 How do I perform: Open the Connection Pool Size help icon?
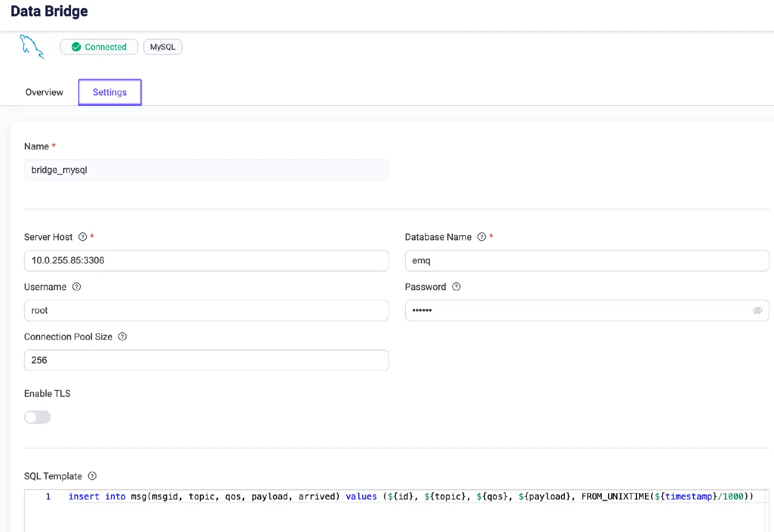[x=122, y=337]
